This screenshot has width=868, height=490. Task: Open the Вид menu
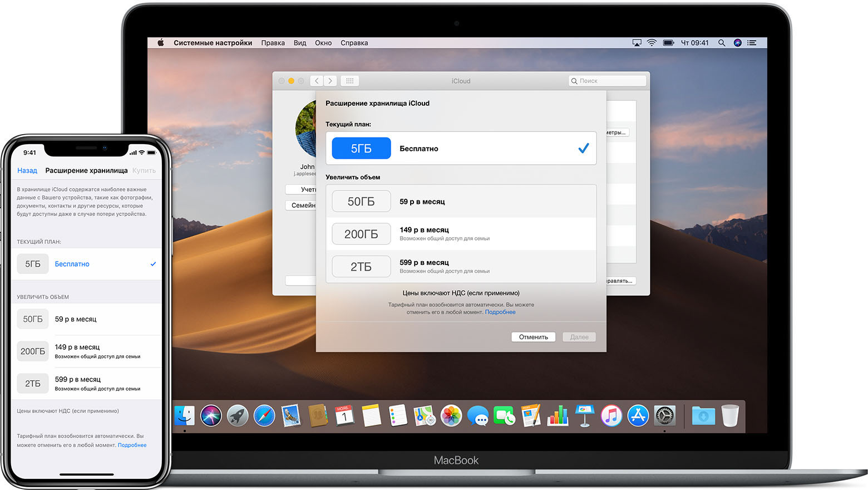click(x=300, y=43)
